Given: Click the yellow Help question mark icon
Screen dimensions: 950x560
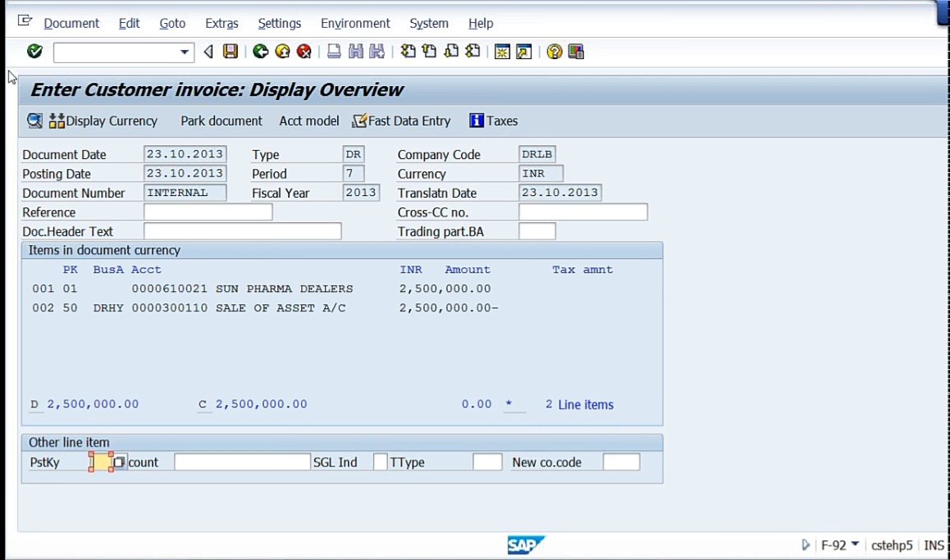Looking at the screenshot, I should tap(554, 52).
